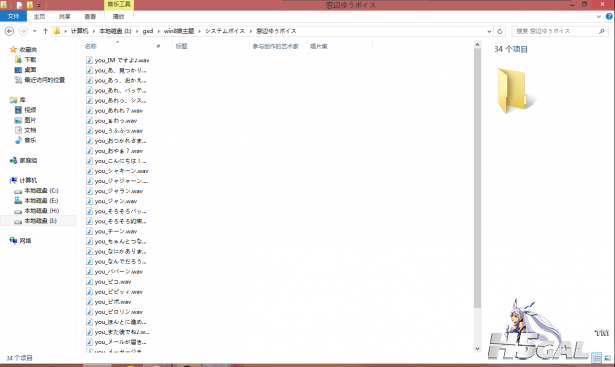
Task: Open the ribbon help icon
Action: (609, 16)
